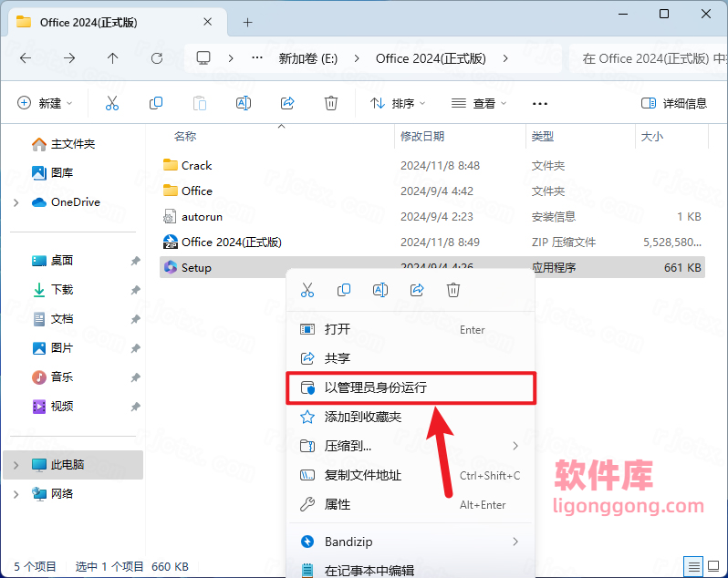Switch to large thumbnails view icon in the status bar
728x578 pixels.
[713, 566]
